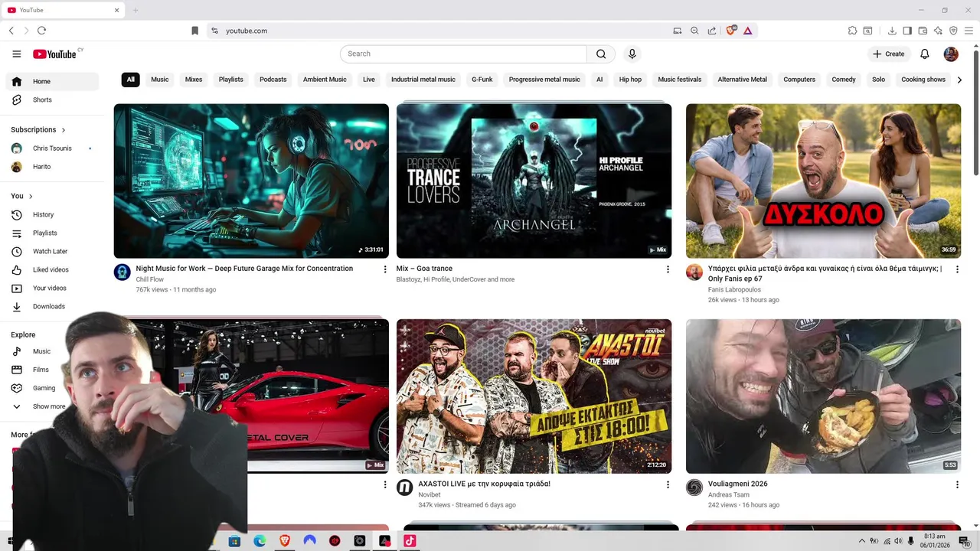Open options menu for Vouliagmeni 2026 video
Image resolution: width=980 pixels, height=551 pixels.
957,484
